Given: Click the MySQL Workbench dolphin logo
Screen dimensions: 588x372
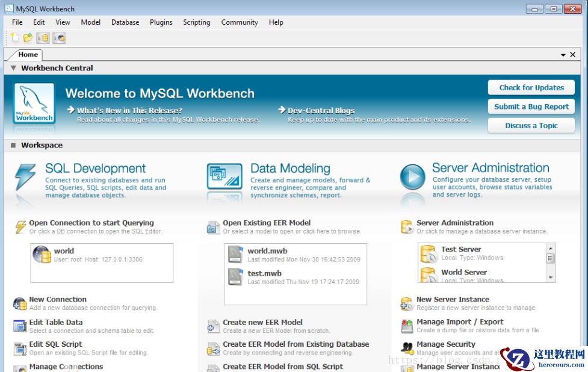Looking at the screenshot, I should (x=34, y=103).
